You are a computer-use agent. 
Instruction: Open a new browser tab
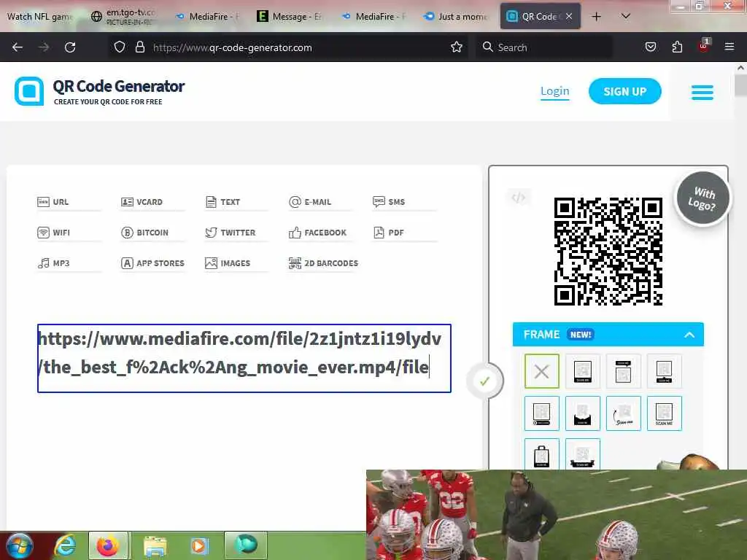point(596,16)
